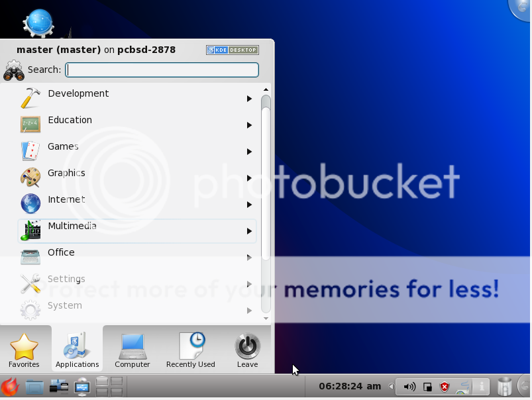Screen dimensions: 532x400
Task: Switch to the Computer tab
Action: click(x=133, y=350)
